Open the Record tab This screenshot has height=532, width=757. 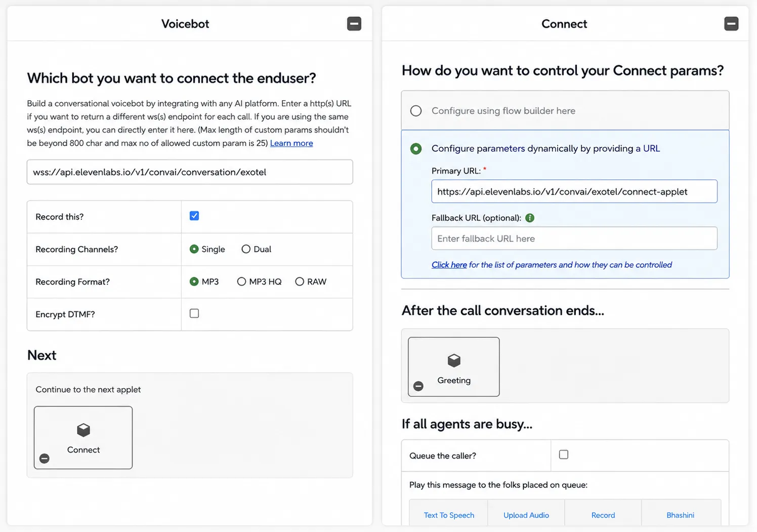pos(603,515)
